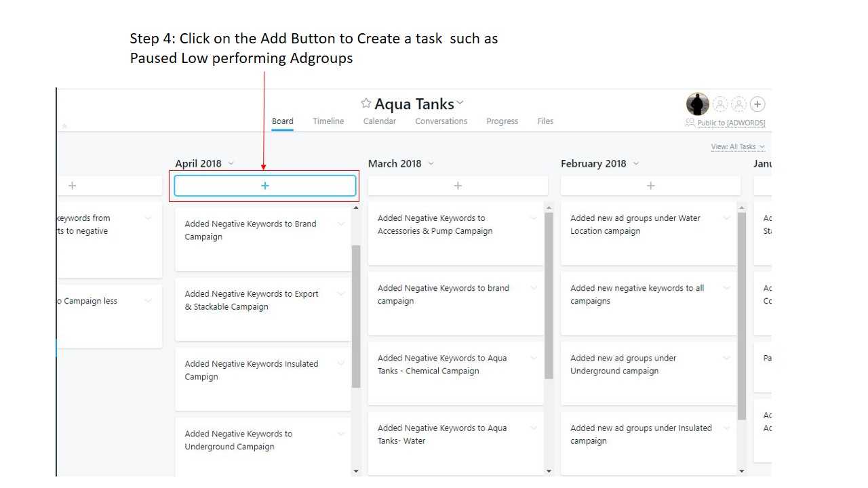Screen dimensions: 868x488
Task: Open the user profile avatar
Action: [x=698, y=104]
